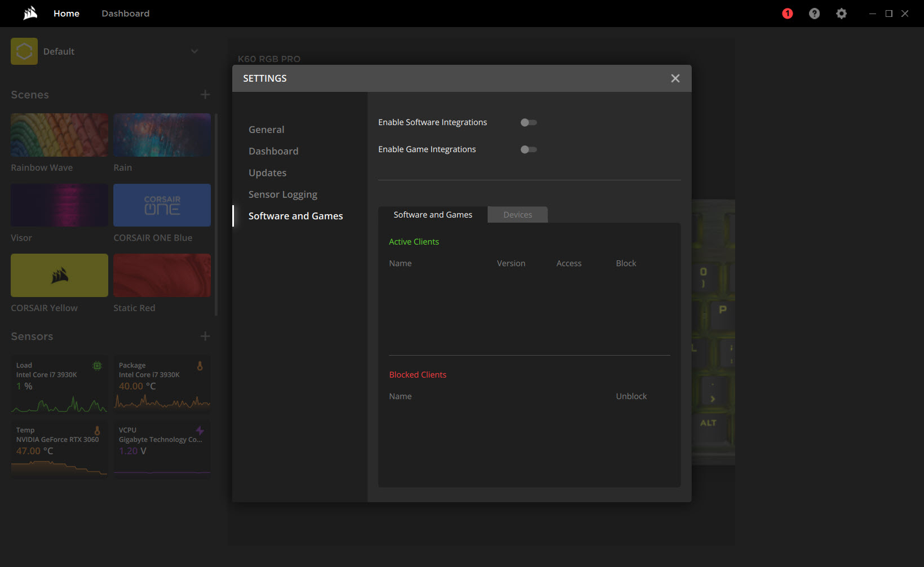This screenshot has height=567, width=924.
Task: Click the CPU chip icon on Load sensor
Action: (x=97, y=366)
